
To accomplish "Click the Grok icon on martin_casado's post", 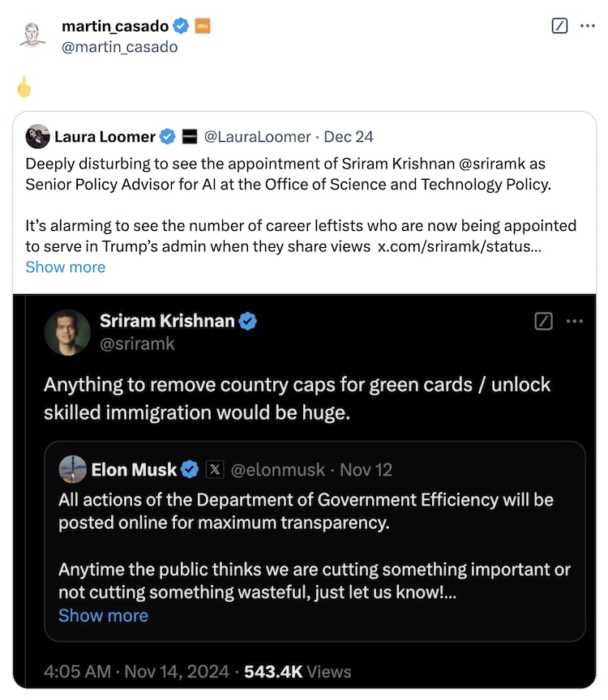I will point(559,26).
